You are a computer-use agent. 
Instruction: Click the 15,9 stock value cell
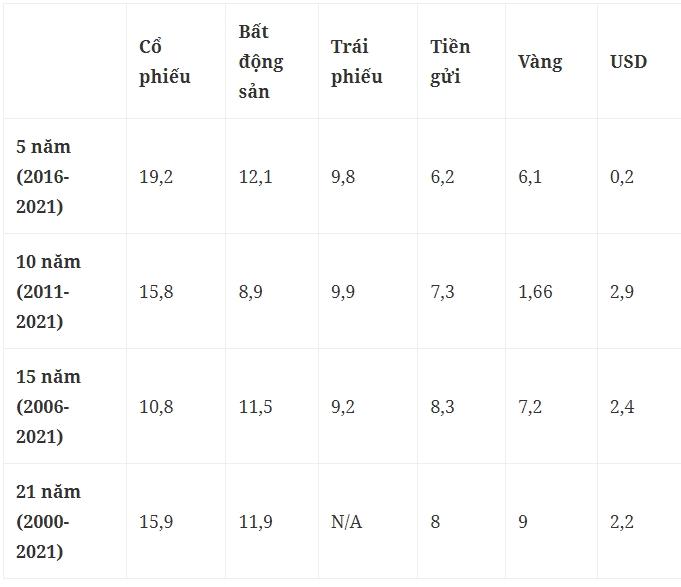pyautogui.click(x=156, y=522)
